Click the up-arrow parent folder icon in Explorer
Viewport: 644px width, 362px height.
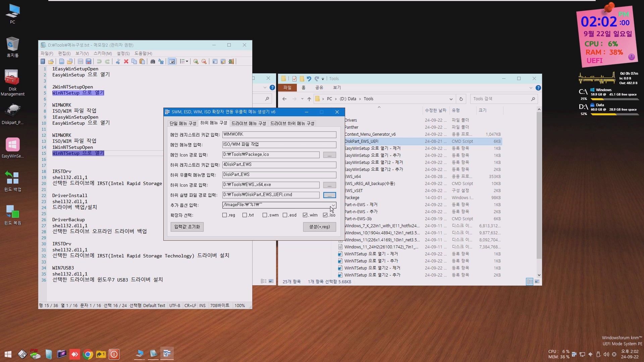pos(309,99)
